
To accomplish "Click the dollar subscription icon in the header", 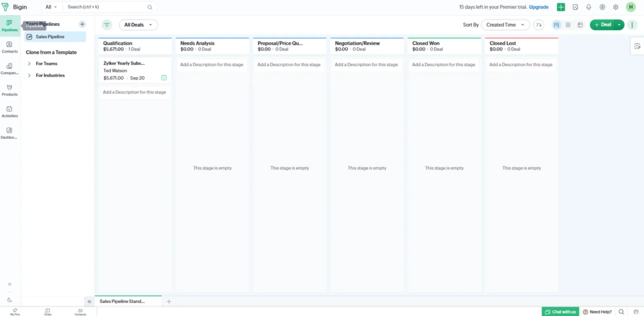I will (x=602, y=7).
